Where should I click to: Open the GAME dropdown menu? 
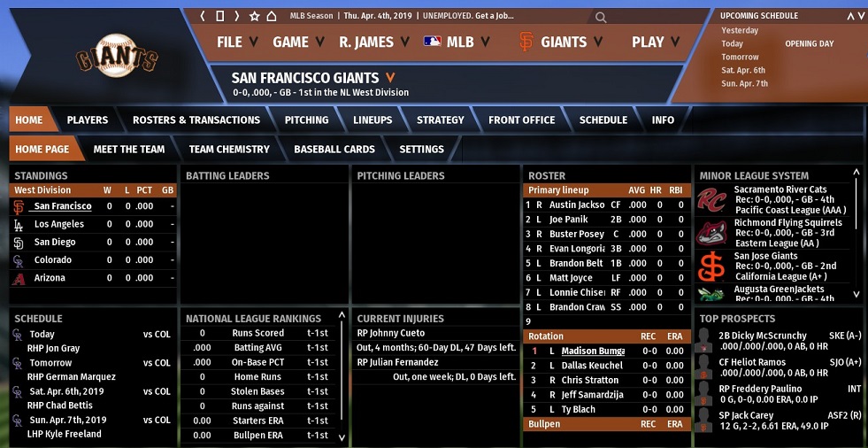pos(298,42)
